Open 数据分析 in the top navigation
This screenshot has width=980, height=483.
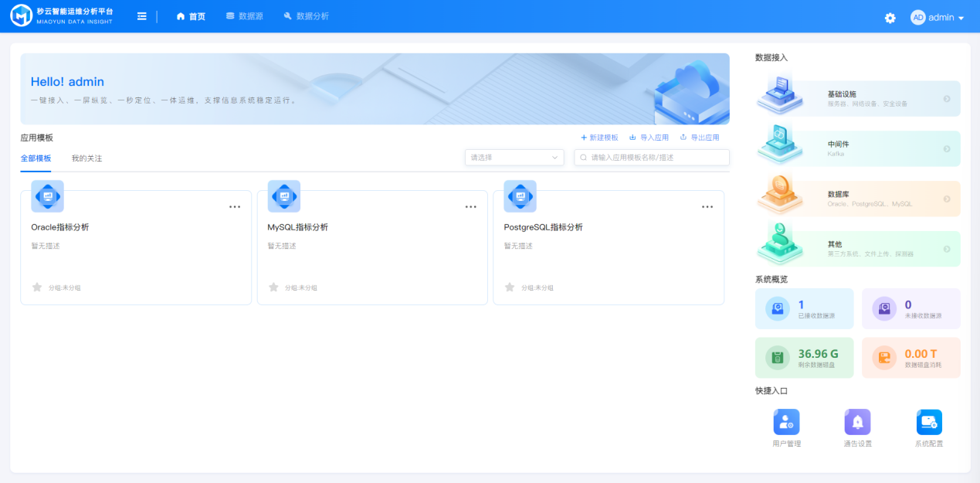[306, 16]
